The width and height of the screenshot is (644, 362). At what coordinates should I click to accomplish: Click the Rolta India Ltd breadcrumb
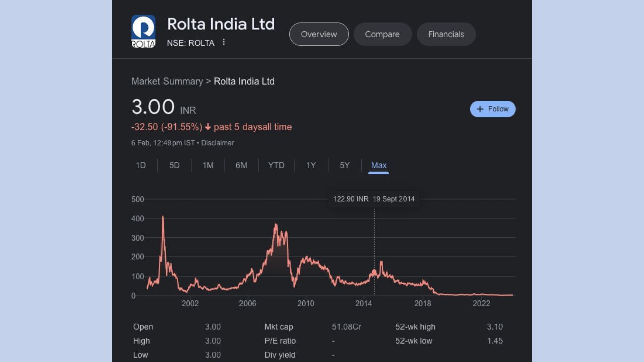(x=244, y=81)
